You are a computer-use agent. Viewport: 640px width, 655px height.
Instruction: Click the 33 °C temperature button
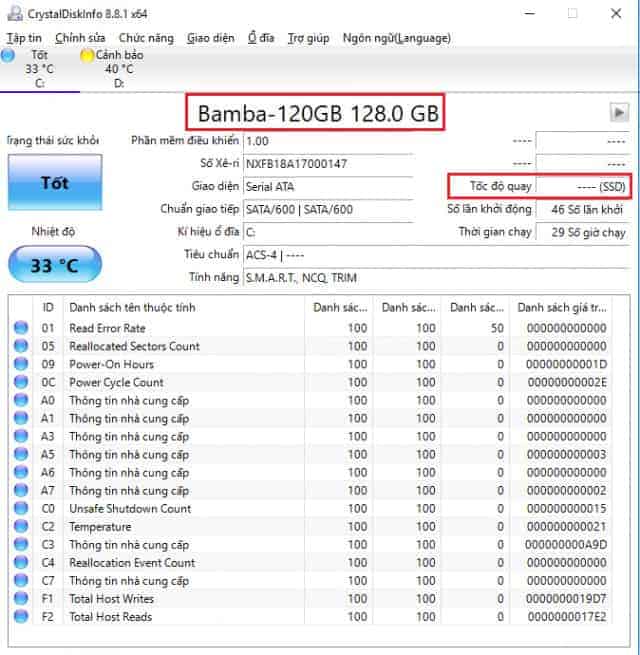coord(55,265)
